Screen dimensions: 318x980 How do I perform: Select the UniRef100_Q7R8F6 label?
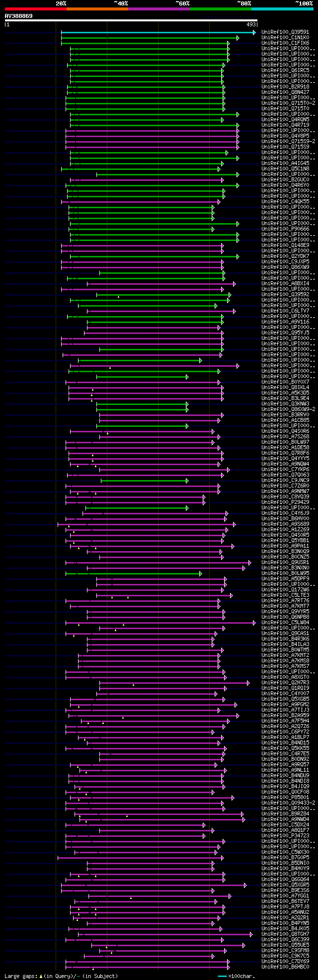[285, 453]
